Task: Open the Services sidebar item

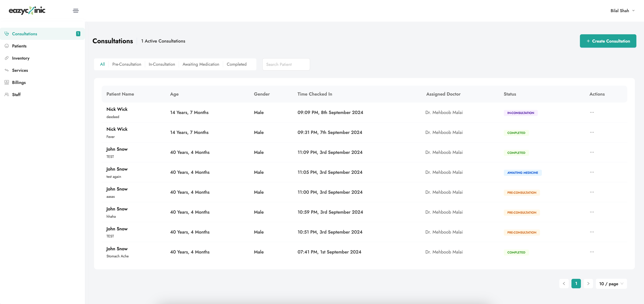Action: click(x=42, y=70)
